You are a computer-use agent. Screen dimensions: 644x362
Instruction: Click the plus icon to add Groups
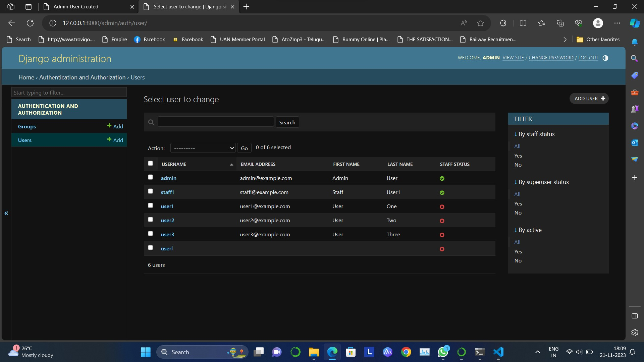tap(109, 126)
